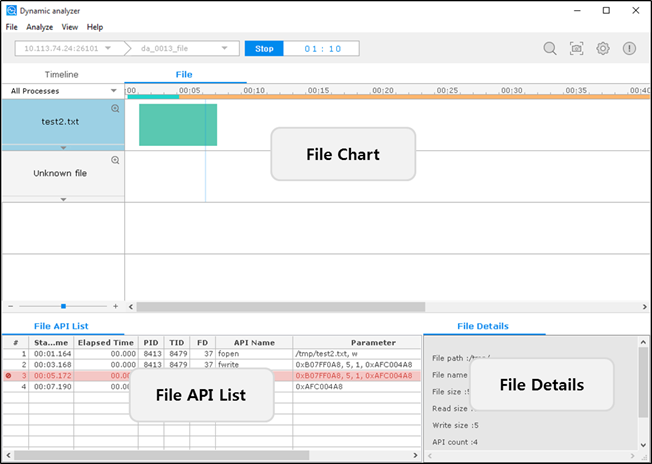The height and width of the screenshot is (464, 652).
Task: Expand the Unknown file row arrow
Action: (62, 199)
